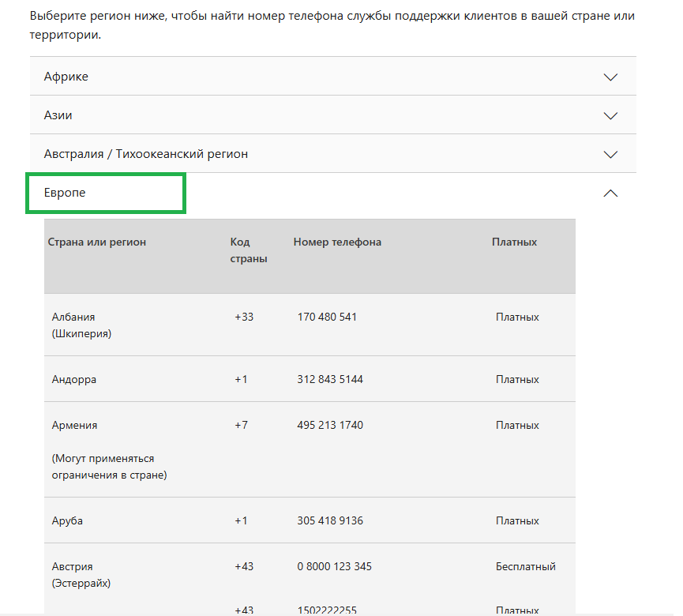Select the Армения country cell
Viewport: 683px width, 616px height.
74,425
